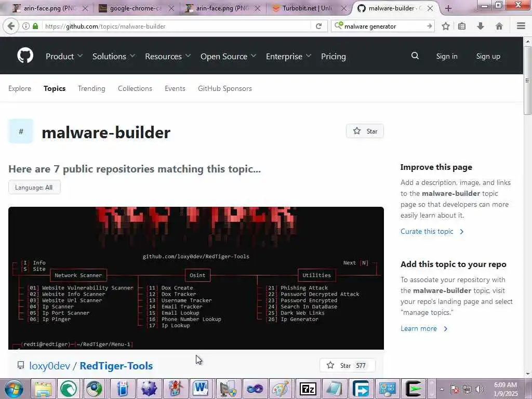Click the network tray icon
Viewport: 532px width, 399px height.
point(467,389)
